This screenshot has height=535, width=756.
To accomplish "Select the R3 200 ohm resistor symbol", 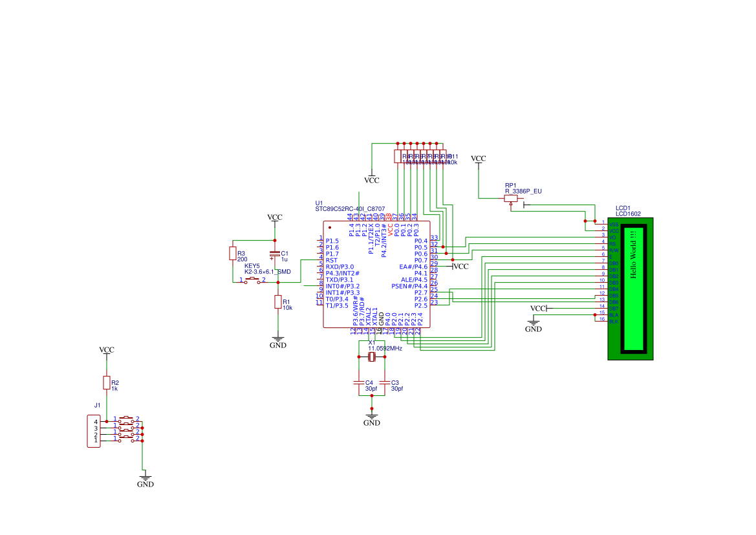I will point(232,254).
